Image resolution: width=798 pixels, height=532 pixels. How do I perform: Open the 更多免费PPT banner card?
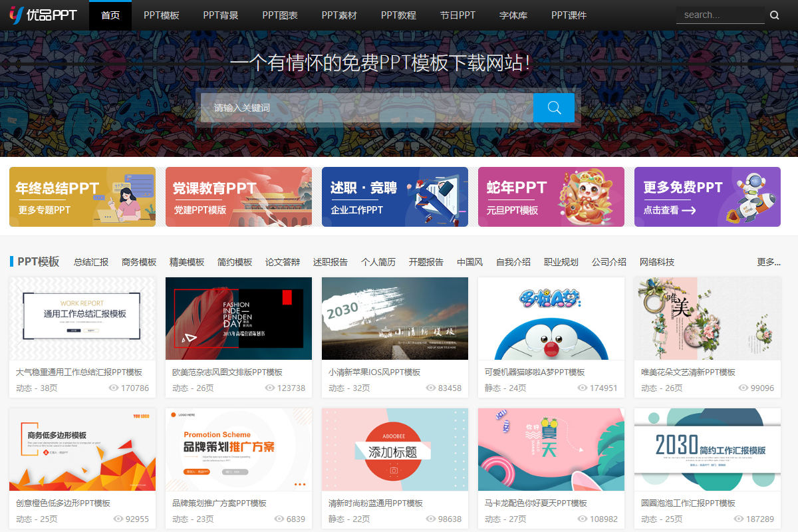[x=707, y=197]
